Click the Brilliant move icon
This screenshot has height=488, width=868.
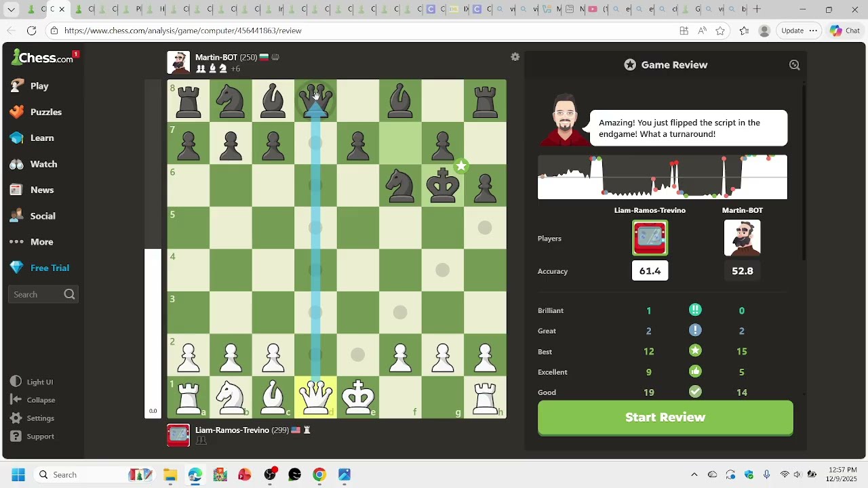(x=695, y=310)
